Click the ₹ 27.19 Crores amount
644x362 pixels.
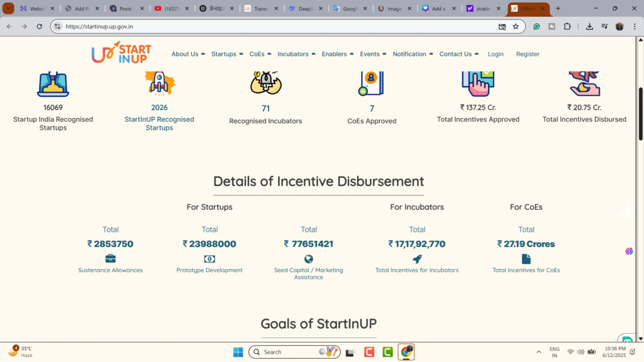click(526, 244)
